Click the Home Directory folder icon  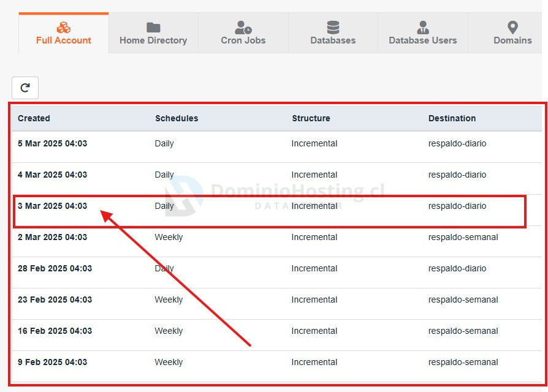pyautogui.click(x=153, y=28)
